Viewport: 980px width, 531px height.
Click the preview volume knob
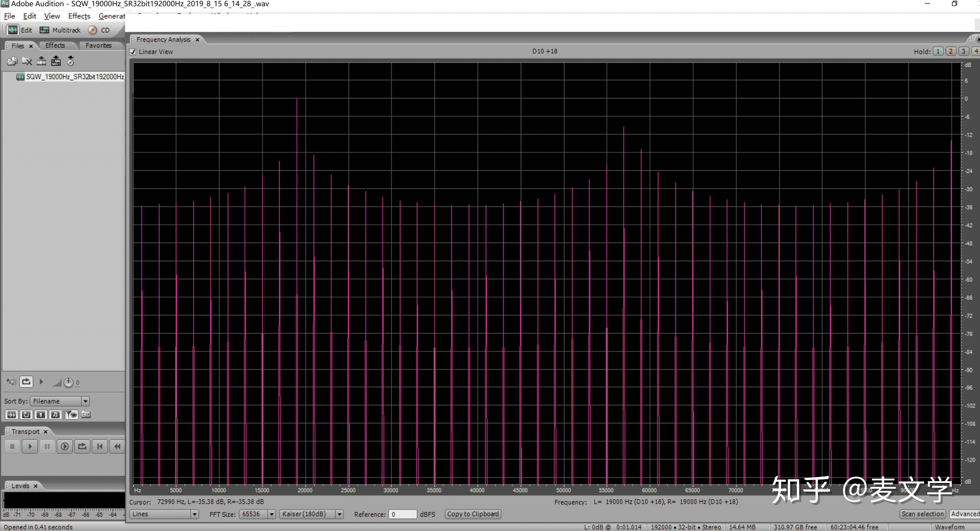tap(68, 382)
